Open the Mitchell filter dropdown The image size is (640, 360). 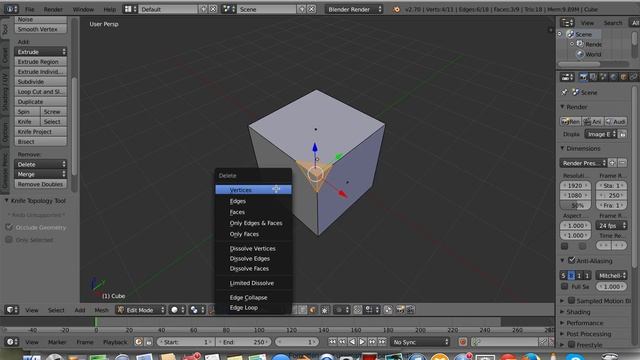point(611,276)
